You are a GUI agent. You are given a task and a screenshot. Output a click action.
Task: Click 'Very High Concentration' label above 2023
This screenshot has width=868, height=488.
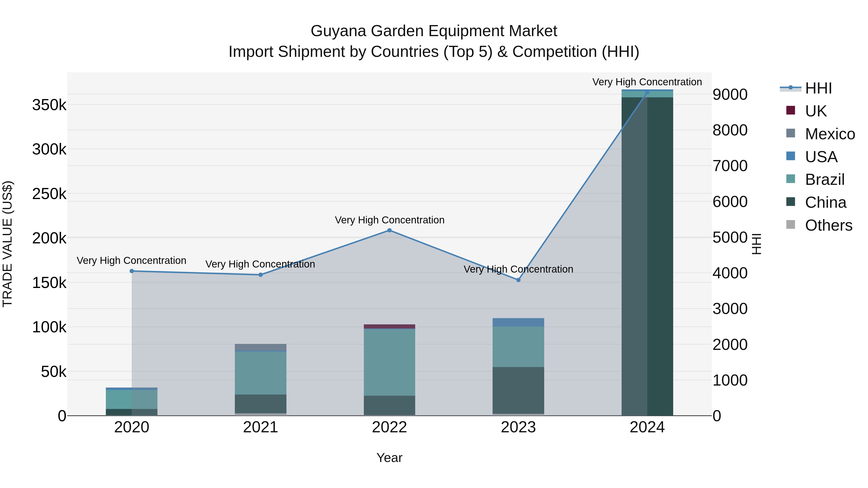[x=518, y=269]
